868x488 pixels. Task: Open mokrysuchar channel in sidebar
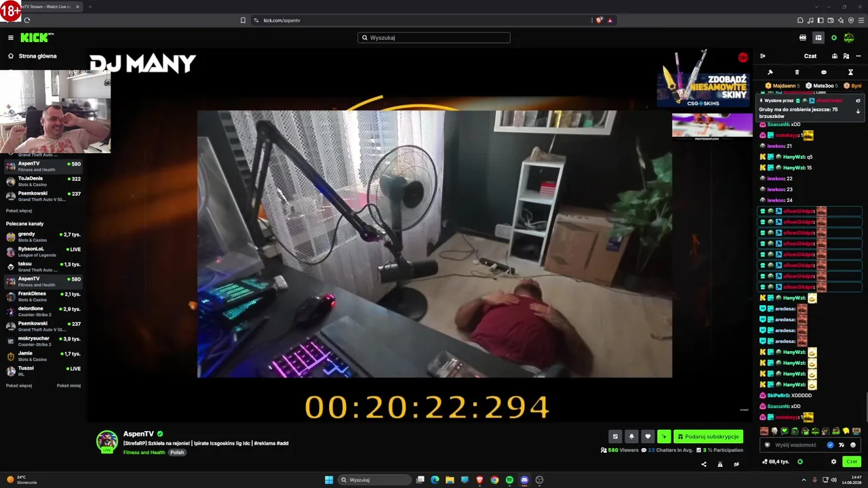(43, 341)
